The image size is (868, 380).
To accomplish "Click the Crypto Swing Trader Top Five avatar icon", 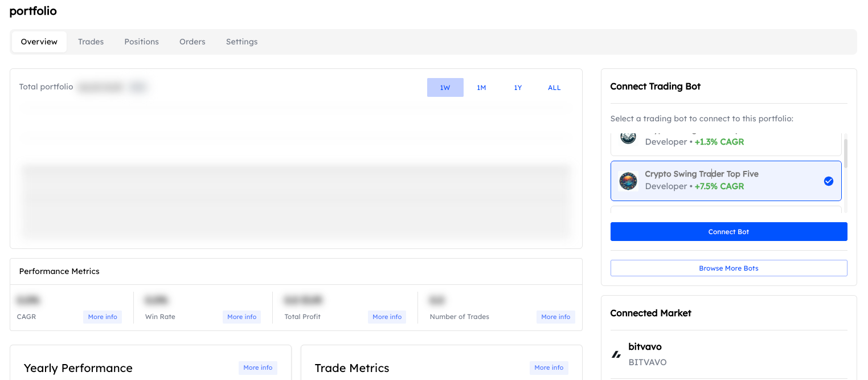I will pos(628,180).
